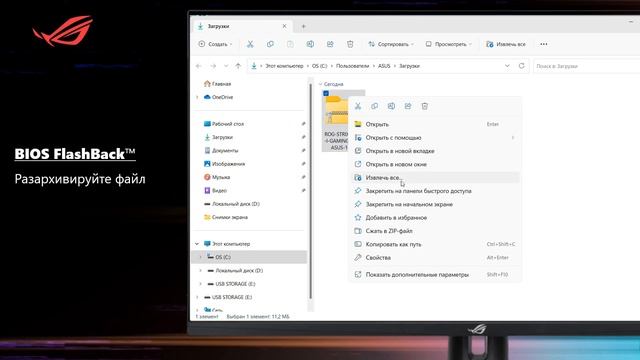
Task: Click the Cut icon in Explorer toolbar
Action: click(x=250, y=44)
